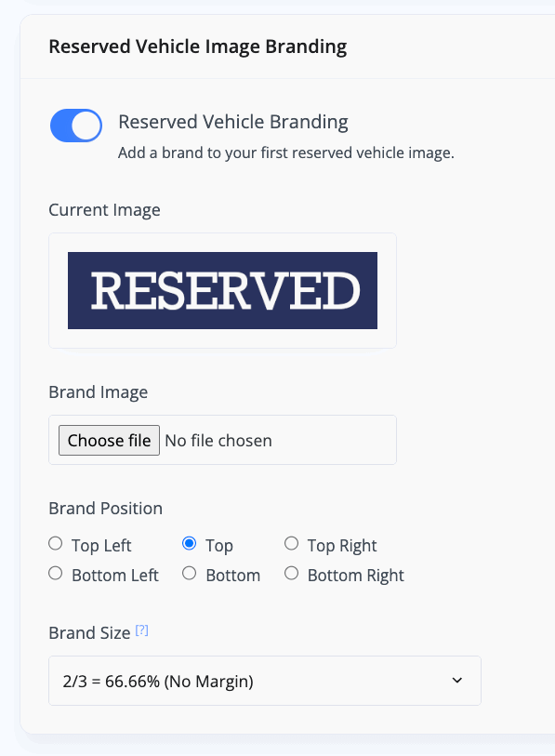Image resolution: width=555 pixels, height=756 pixels.
Task: Toggle the Reserved Vehicle Branding switch
Action: tap(76, 126)
